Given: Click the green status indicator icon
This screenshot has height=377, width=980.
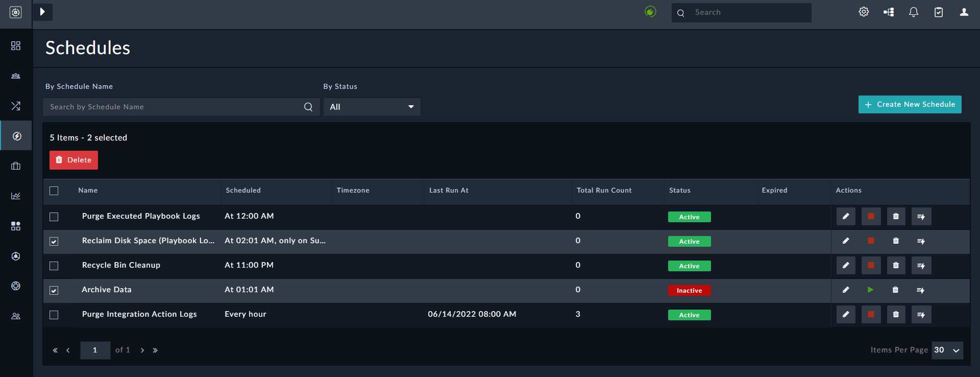Looking at the screenshot, I should [x=650, y=11].
